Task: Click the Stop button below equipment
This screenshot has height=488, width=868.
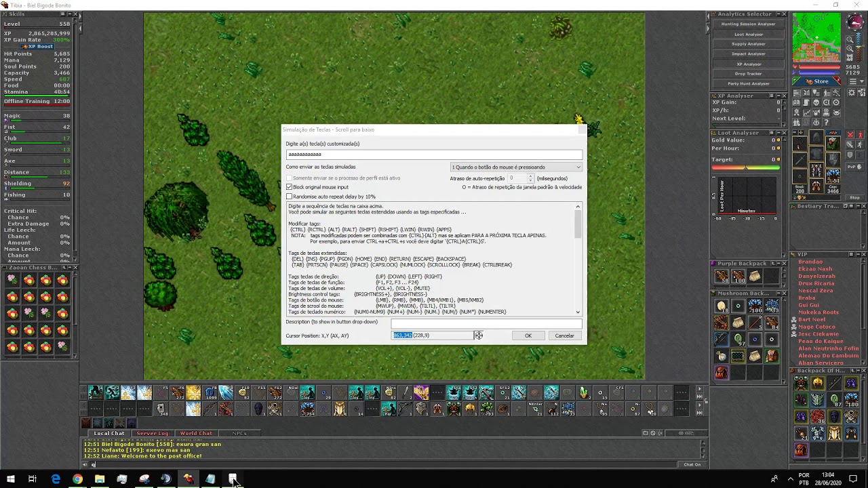Action: click(x=854, y=198)
